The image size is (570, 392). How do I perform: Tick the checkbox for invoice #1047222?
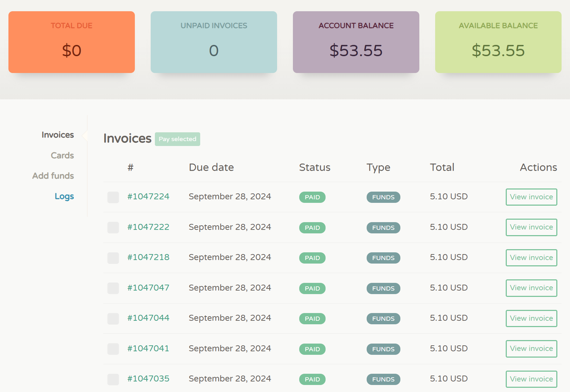coord(113,227)
